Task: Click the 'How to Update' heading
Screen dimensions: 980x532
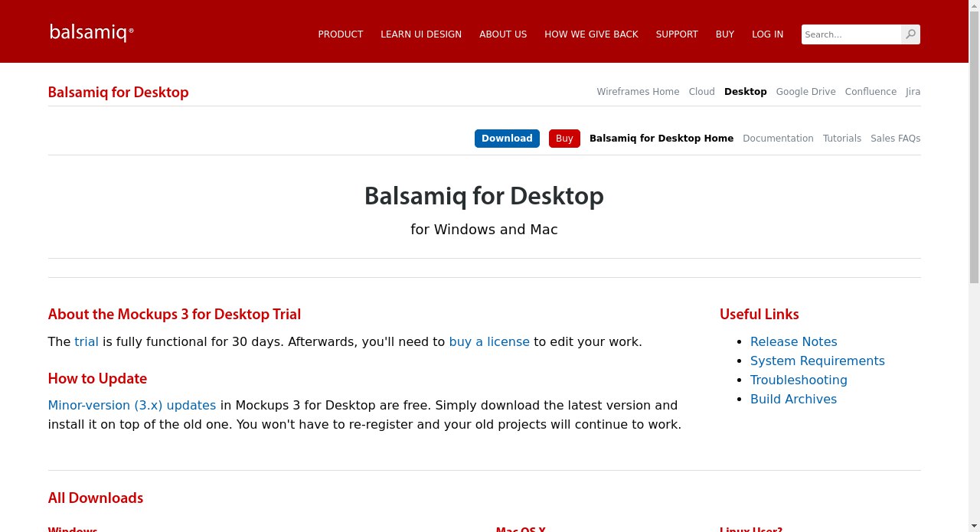Action: tap(97, 379)
